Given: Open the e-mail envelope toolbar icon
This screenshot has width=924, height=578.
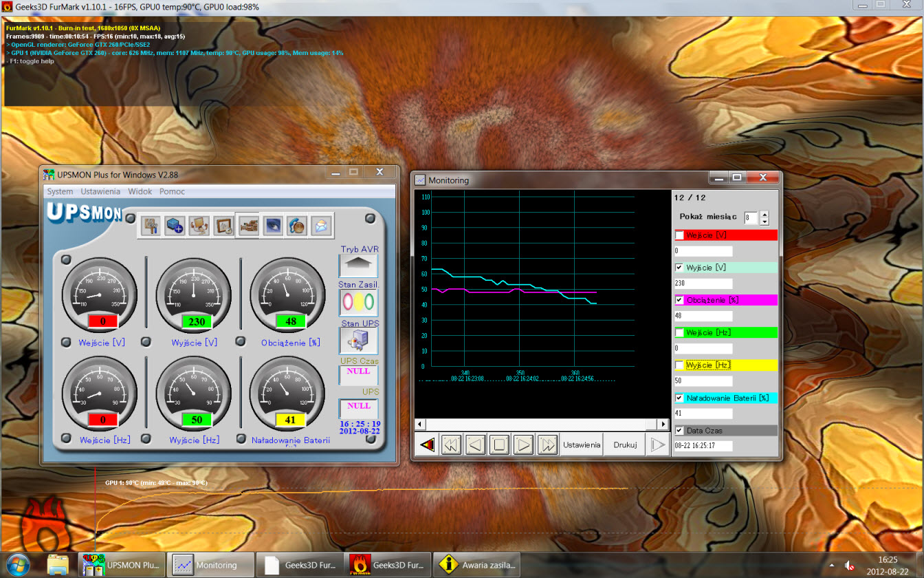Looking at the screenshot, I should click(320, 225).
